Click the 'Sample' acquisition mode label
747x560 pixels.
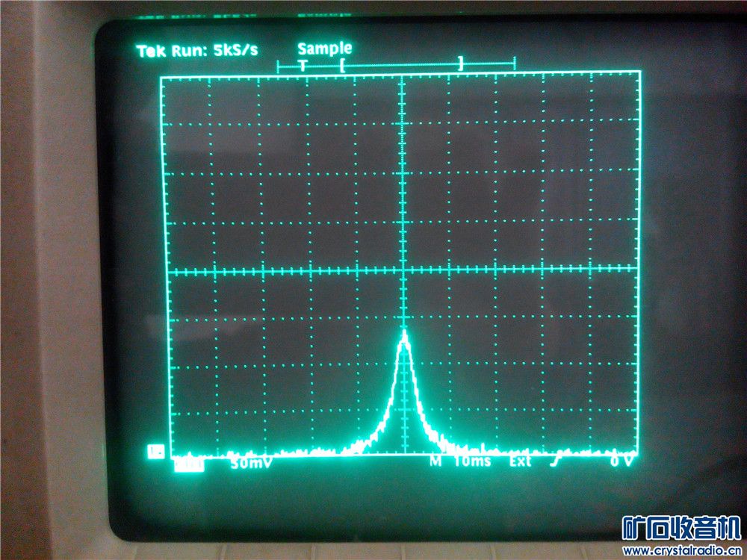point(324,49)
